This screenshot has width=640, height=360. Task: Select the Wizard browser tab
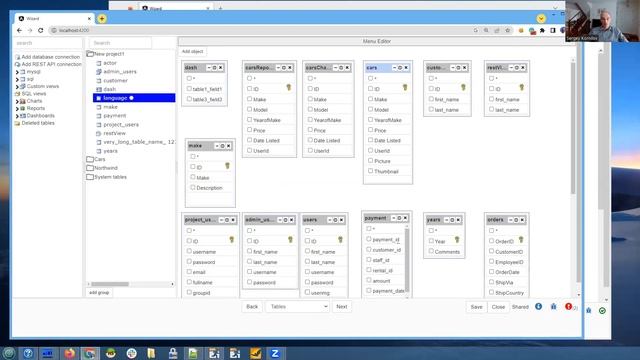(54, 19)
